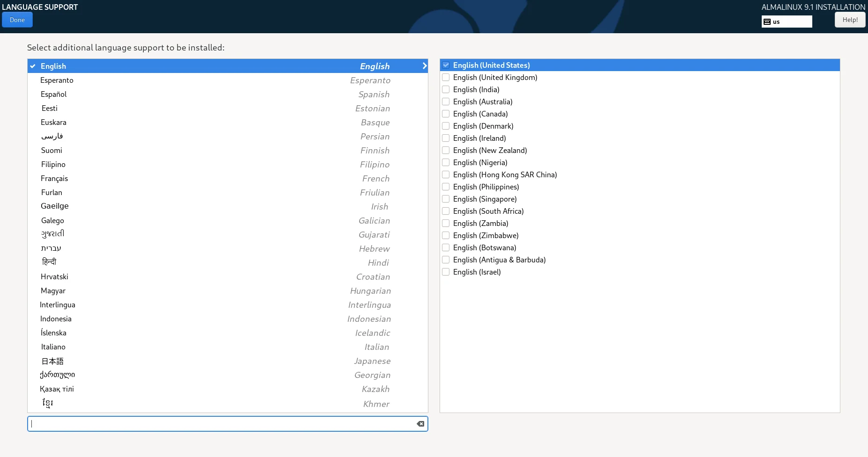Enable English (United Kingdom) checkbox
This screenshot has height=457, width=868.
(x=446, y=78)
